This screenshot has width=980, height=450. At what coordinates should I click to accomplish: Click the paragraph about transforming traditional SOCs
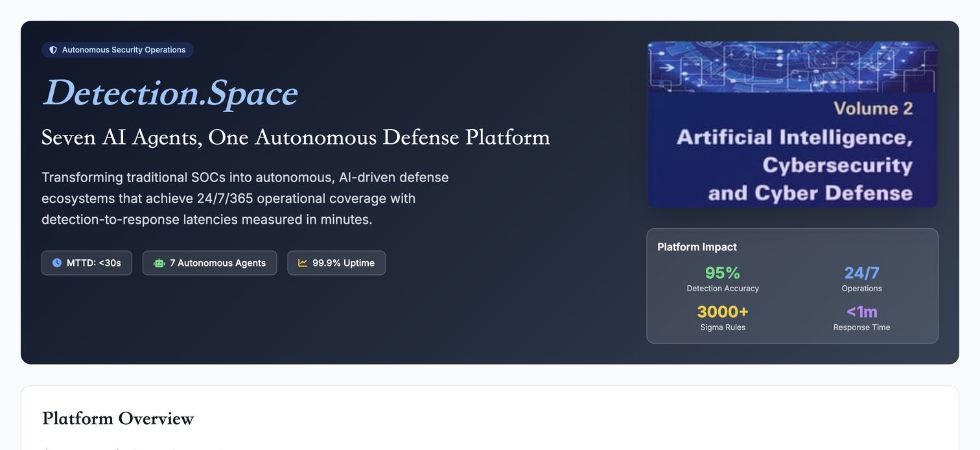point(245,198)
